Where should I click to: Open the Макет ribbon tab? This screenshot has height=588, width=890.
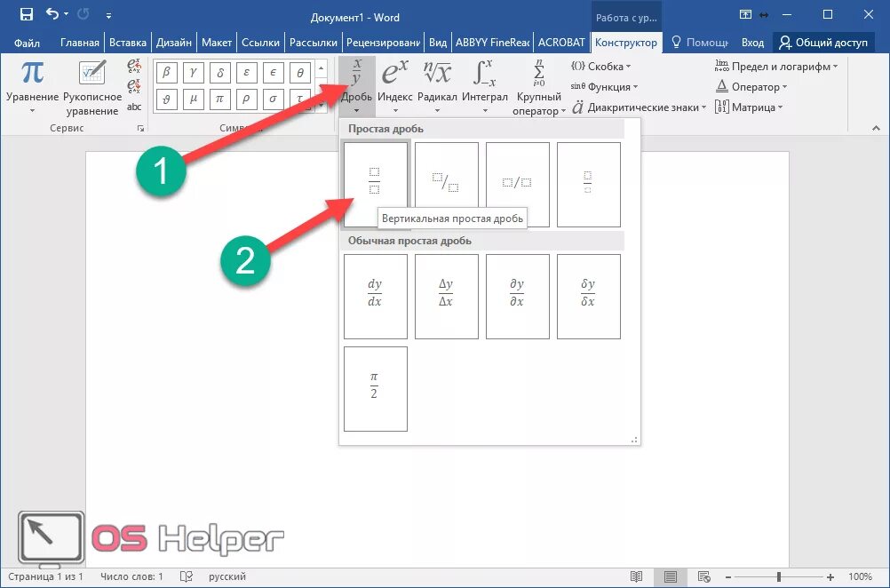point(216,43)
